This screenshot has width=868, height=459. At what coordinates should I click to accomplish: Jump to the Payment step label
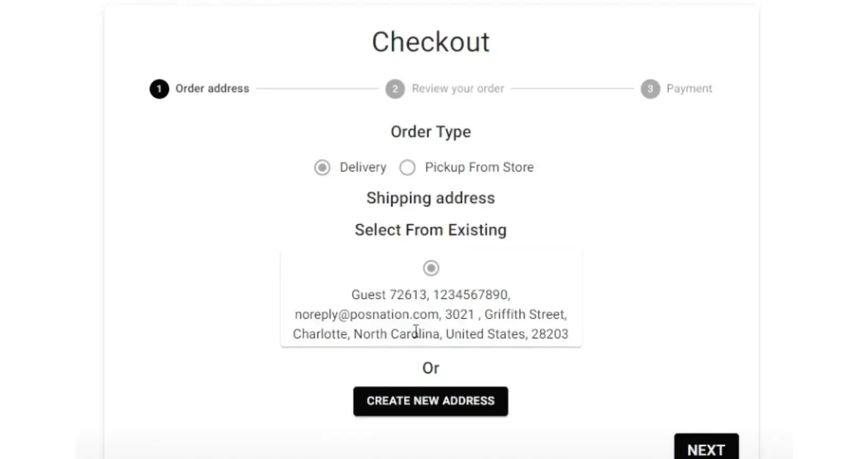(689, 89)
